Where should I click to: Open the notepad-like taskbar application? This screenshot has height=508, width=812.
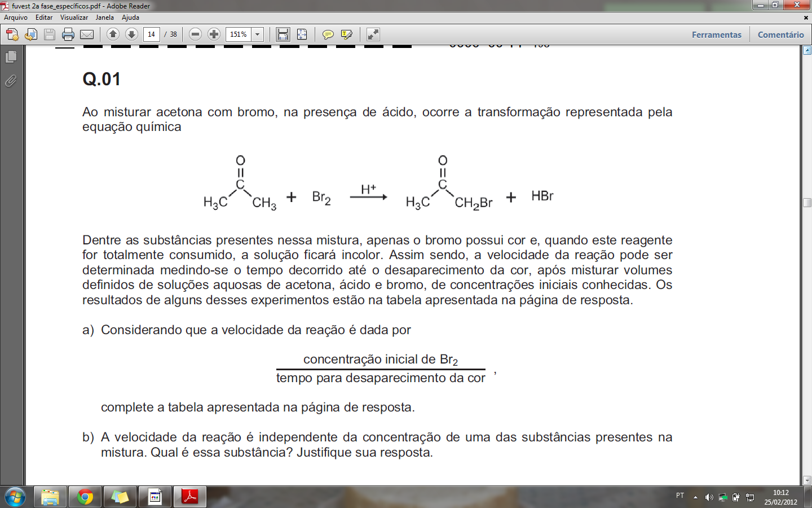[x=155, y=497]
